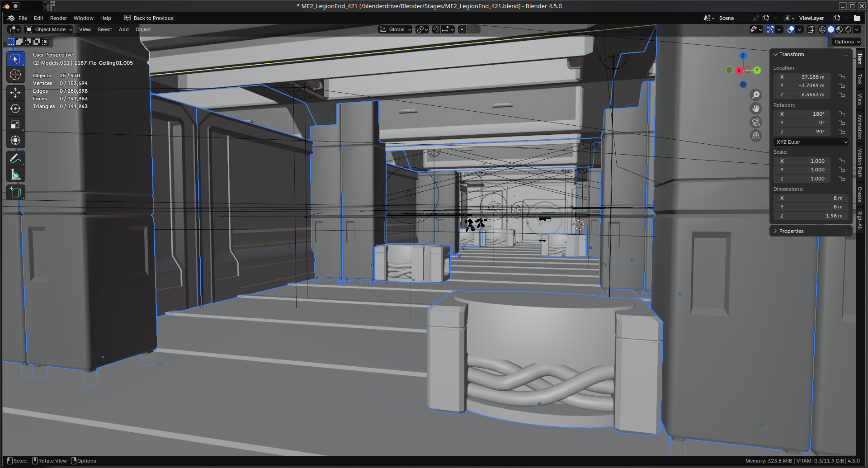Open the Render menu
This screenshot has width=868, height=468.
(58, 18)
